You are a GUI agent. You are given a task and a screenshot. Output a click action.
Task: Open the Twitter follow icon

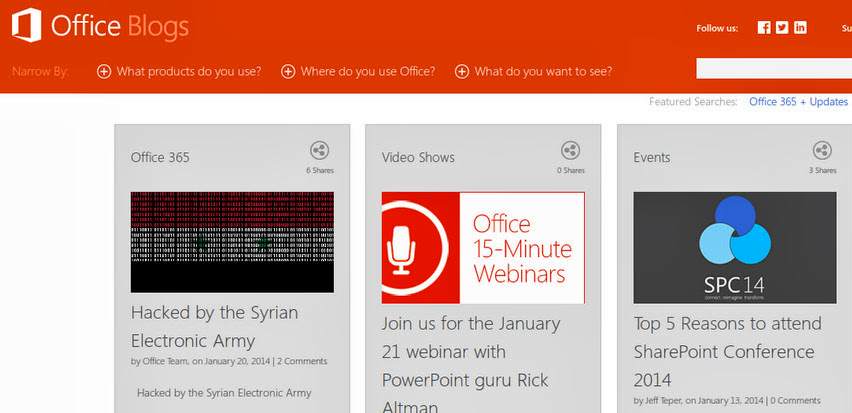tap(782, 28)
